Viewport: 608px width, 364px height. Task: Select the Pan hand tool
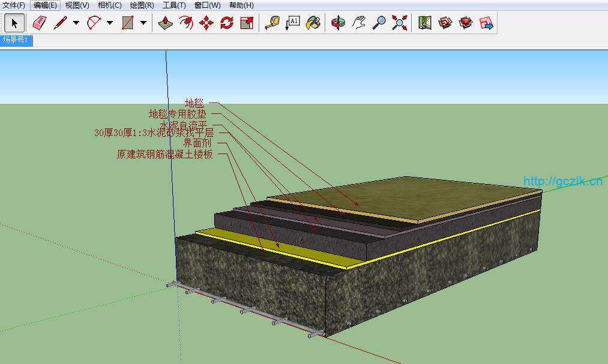(359, 23)
